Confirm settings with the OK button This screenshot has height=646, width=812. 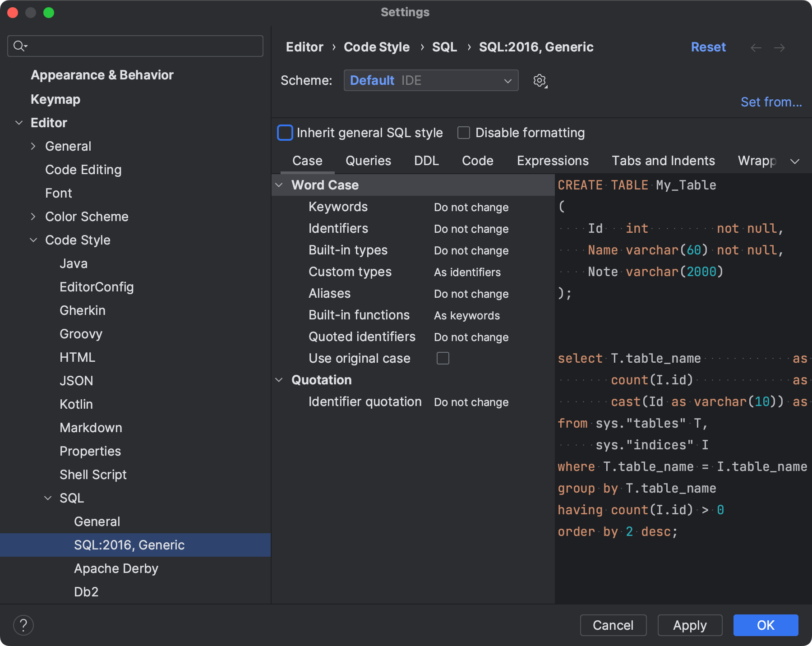click(766, 625)
